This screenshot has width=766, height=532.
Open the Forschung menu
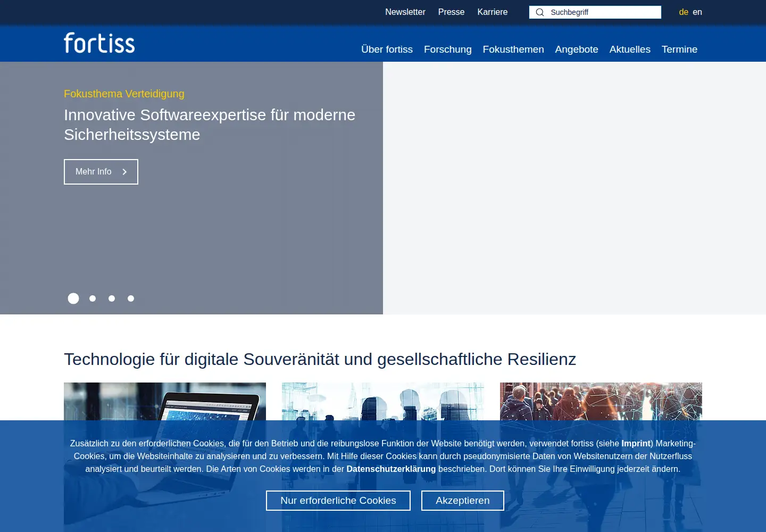point(447,49)
